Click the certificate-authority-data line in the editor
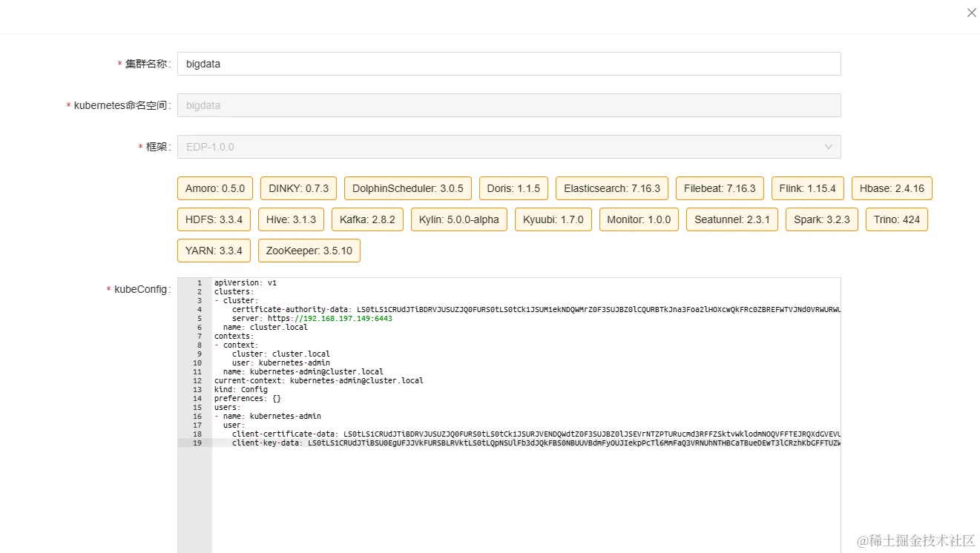Viewport: 980px width, 553px height. (x=536, y=310)
